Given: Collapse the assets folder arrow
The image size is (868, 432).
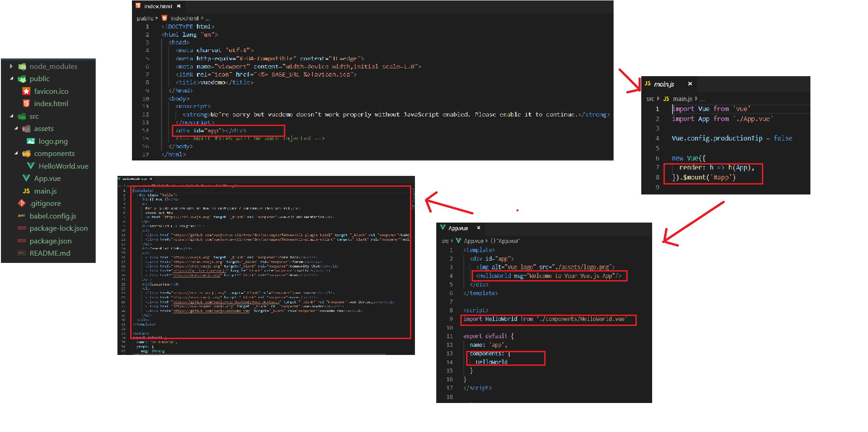Looking at the screenshot, I should tap(16, 128).
